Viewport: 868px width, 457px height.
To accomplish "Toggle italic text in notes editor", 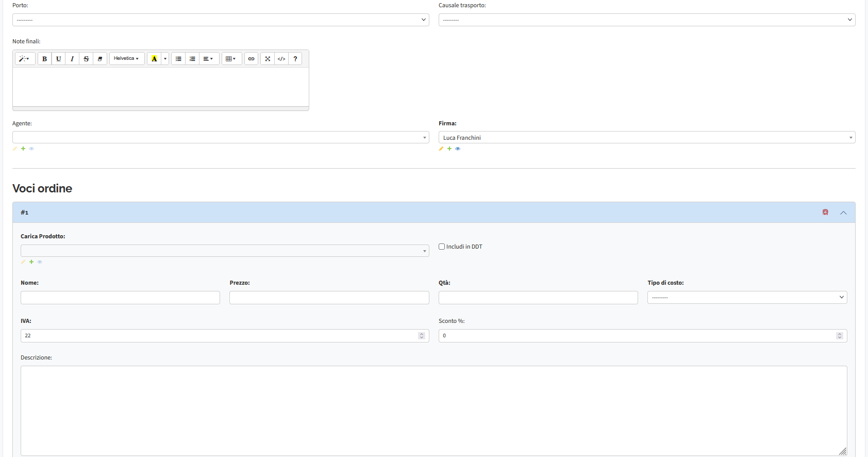I will click(72, 59).
